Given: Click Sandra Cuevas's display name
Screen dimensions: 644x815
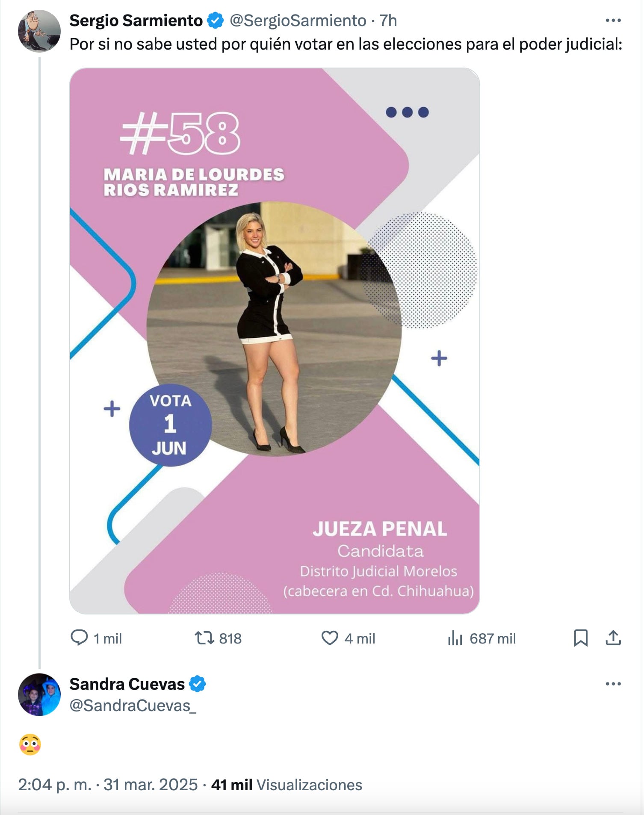Looking at the screenshot, I should 127,684.
